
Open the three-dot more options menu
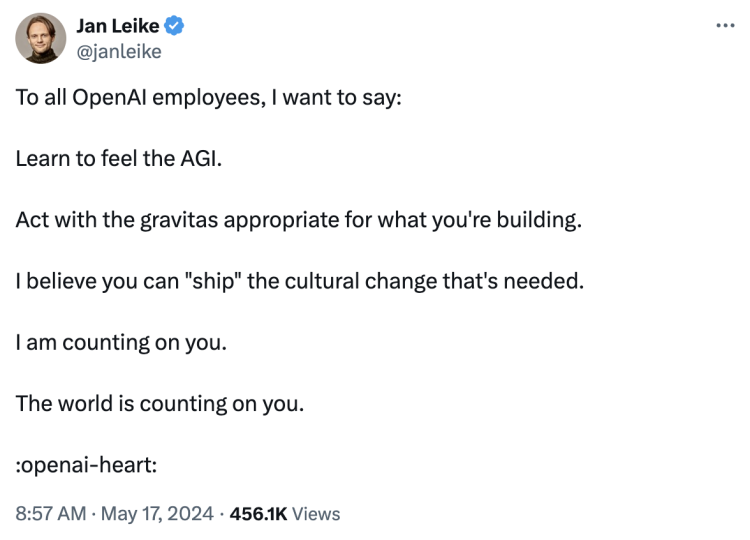coord(725,25)
